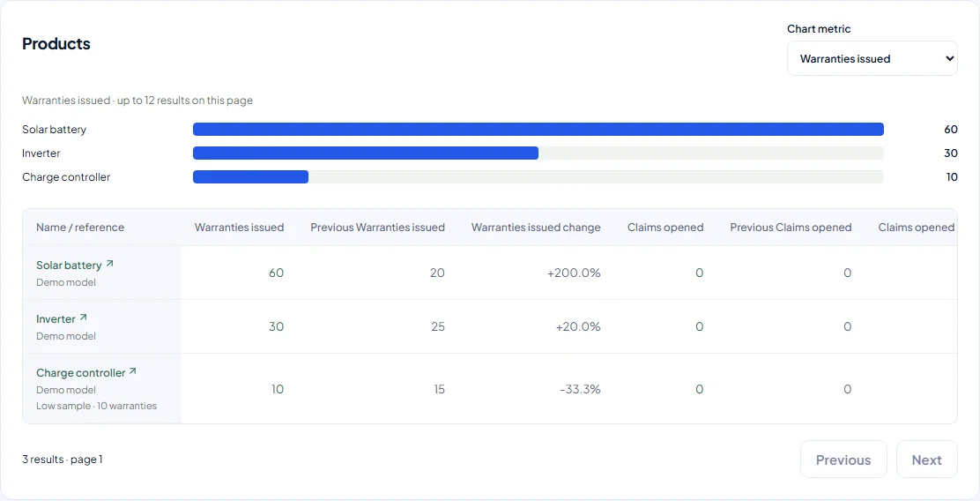Viewport: 980px width, 501px height.
Task: Click the previous warranties value 25
Action: (x=438, y=326)
